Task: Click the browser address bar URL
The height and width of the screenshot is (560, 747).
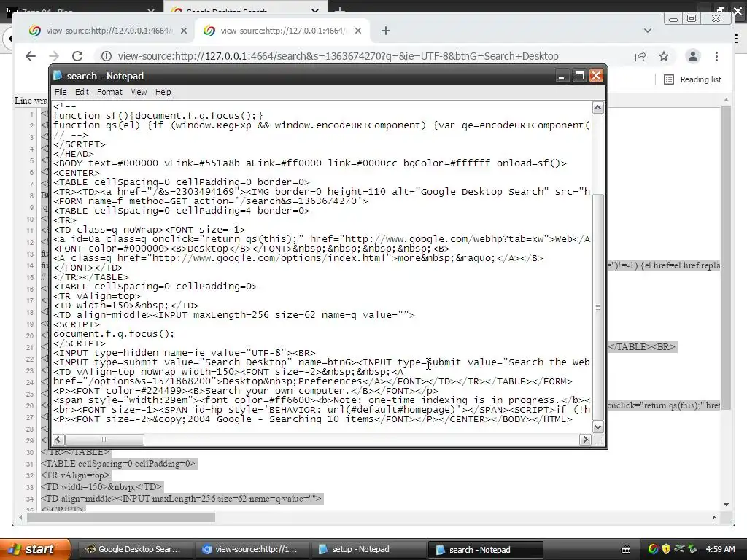Action: (338, 56)
